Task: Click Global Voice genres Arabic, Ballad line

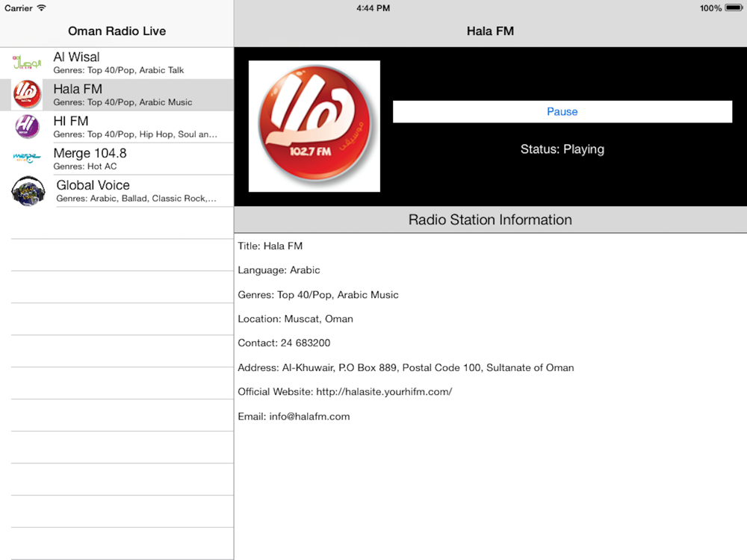Action: point(136,198)
